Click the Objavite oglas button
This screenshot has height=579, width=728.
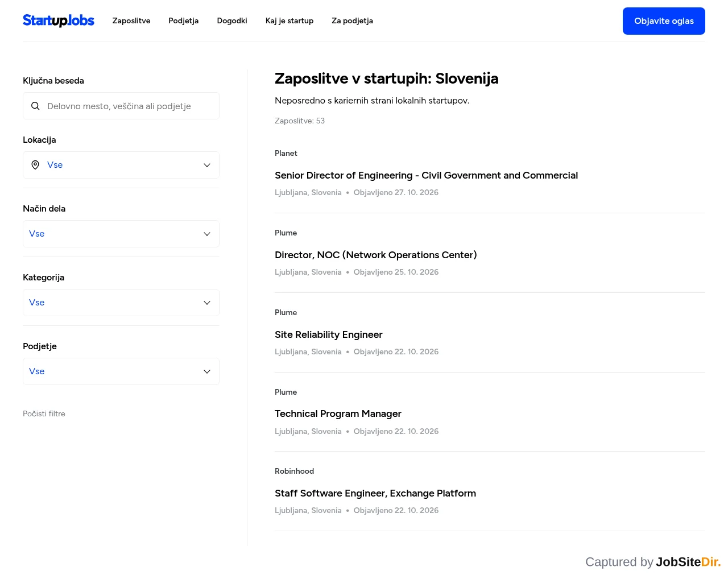(x=664, y=21)
